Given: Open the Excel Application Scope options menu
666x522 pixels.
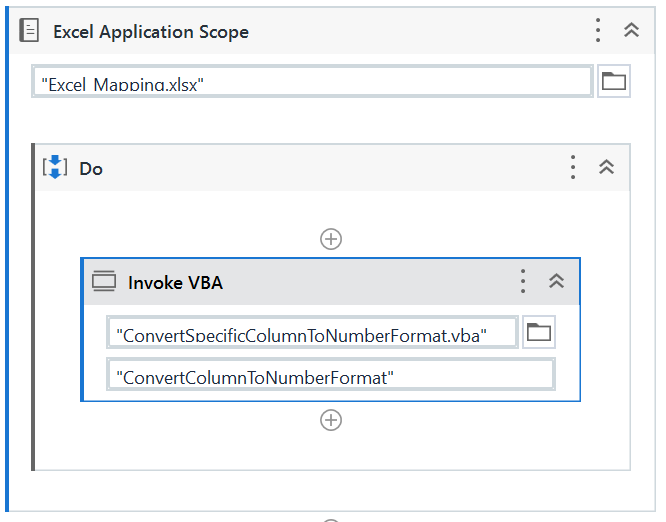Looking at the screenshot, I should tap(598, 30).
